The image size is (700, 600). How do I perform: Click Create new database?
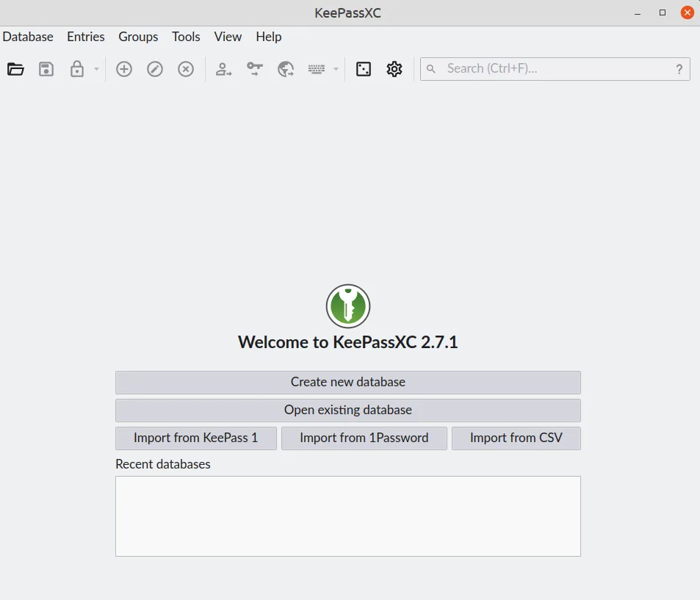(347, 382)
